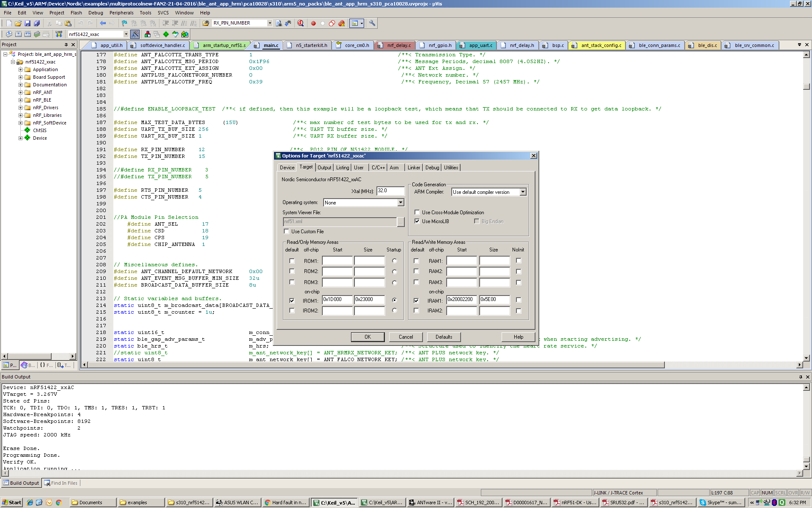Click the Batch Build icon
812x508 pixels.
pyautogui.click(x=37, y=34)
